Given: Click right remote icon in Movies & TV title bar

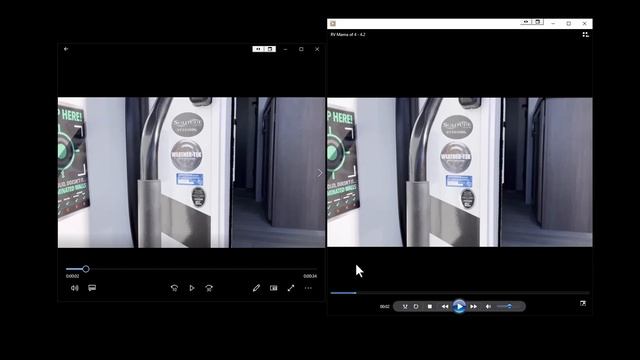Looking at the screenshot, I should click(x=270, y=49).
